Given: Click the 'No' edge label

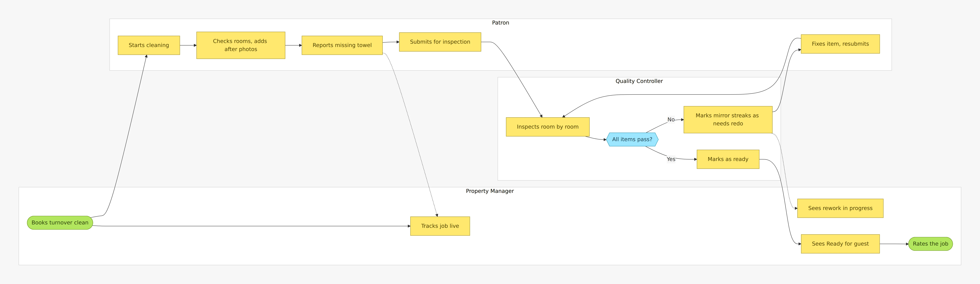Looking at the screenshot, I should 671,120.
